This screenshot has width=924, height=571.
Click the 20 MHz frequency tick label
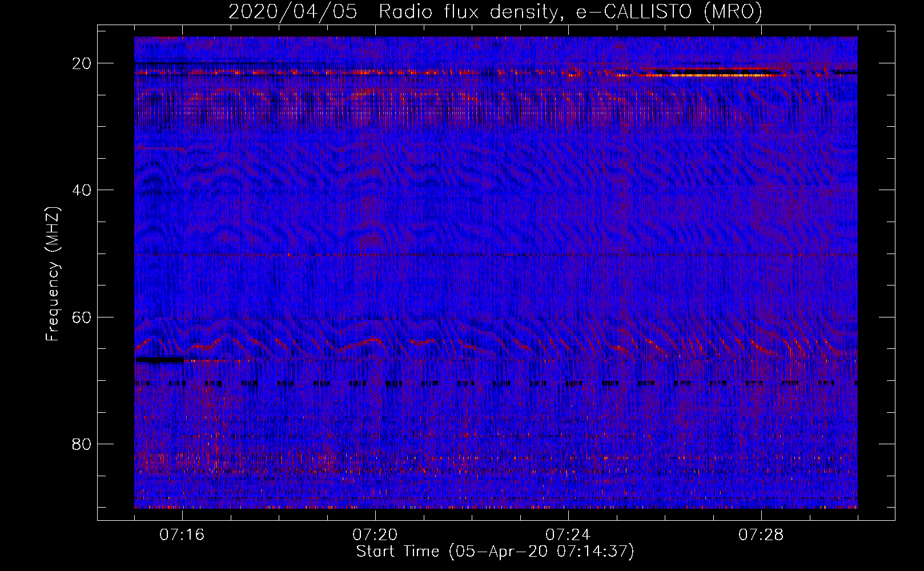pyautogui.click(x=82, y=63)
